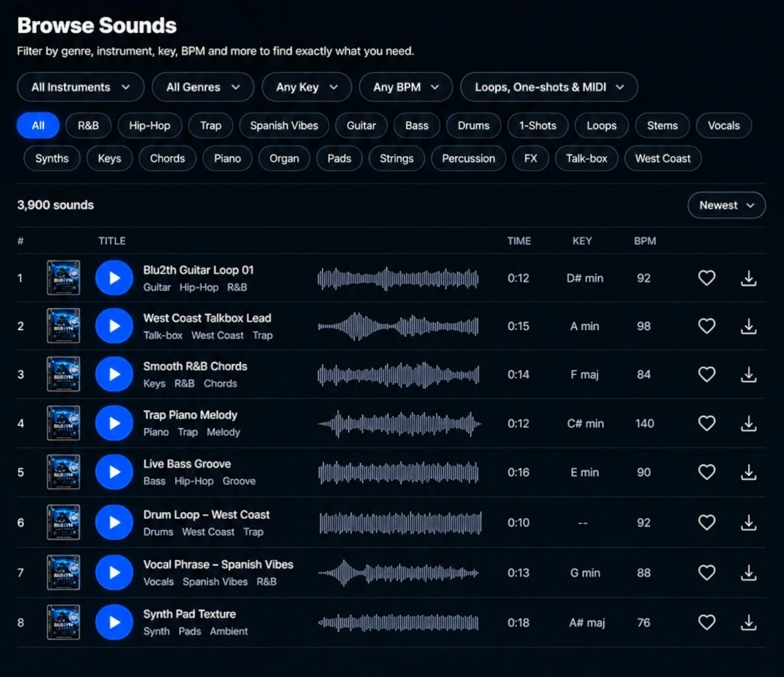Download Live Bass Groove

click(x=748, y=472)
